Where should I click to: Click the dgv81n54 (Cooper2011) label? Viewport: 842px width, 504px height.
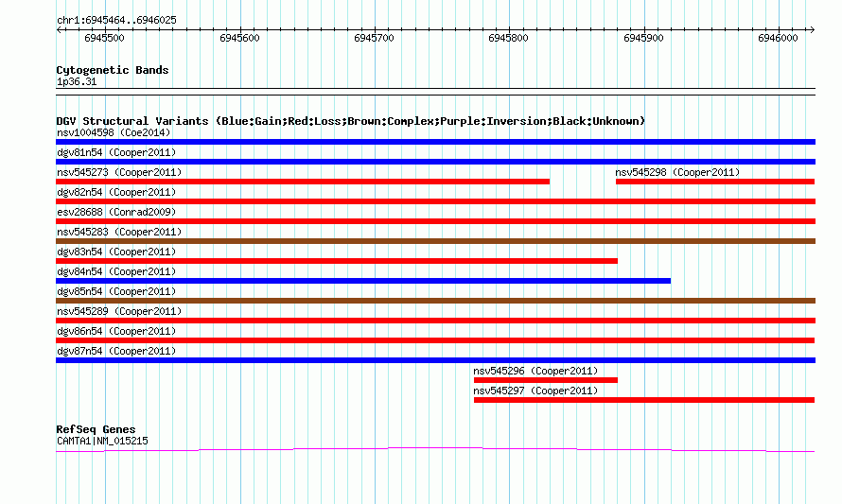point(116,152)
